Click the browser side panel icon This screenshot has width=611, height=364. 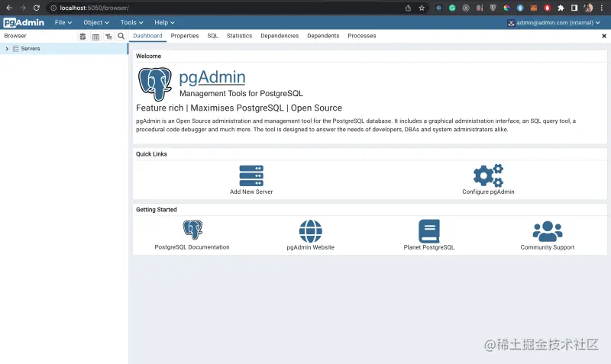click(x=574, y=8)
